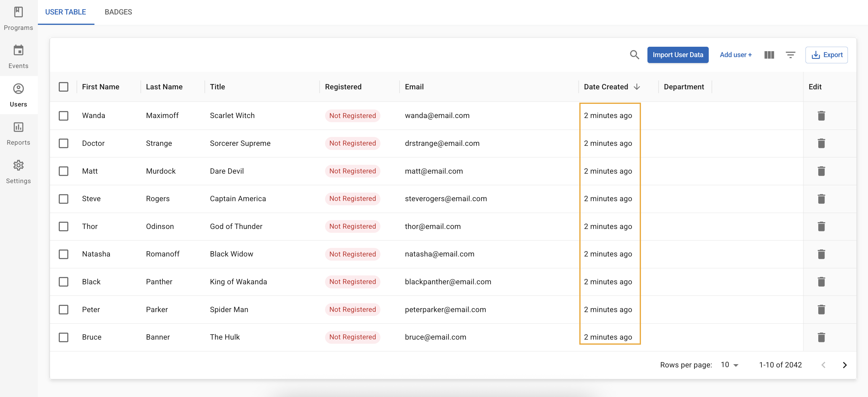Select the USER TABLE tab
The image size is (868, 397).
tap(66, 12)
